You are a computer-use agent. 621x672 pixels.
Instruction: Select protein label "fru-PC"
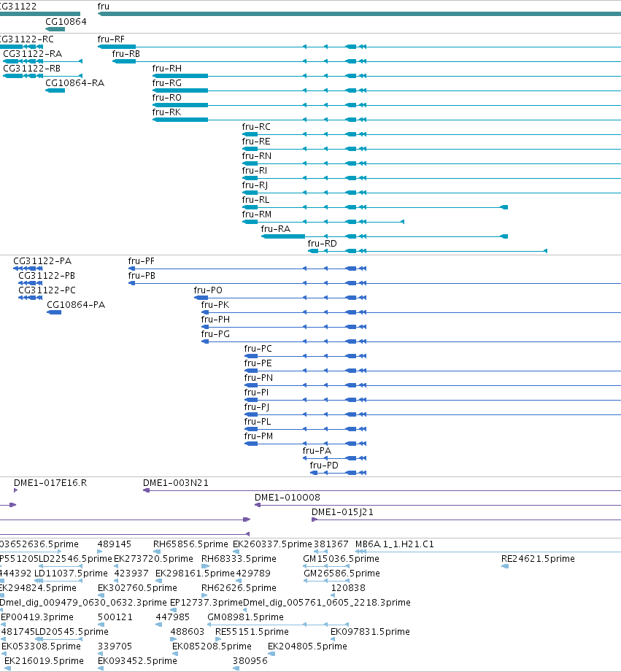pyautogui.click(x=258, y=349)
